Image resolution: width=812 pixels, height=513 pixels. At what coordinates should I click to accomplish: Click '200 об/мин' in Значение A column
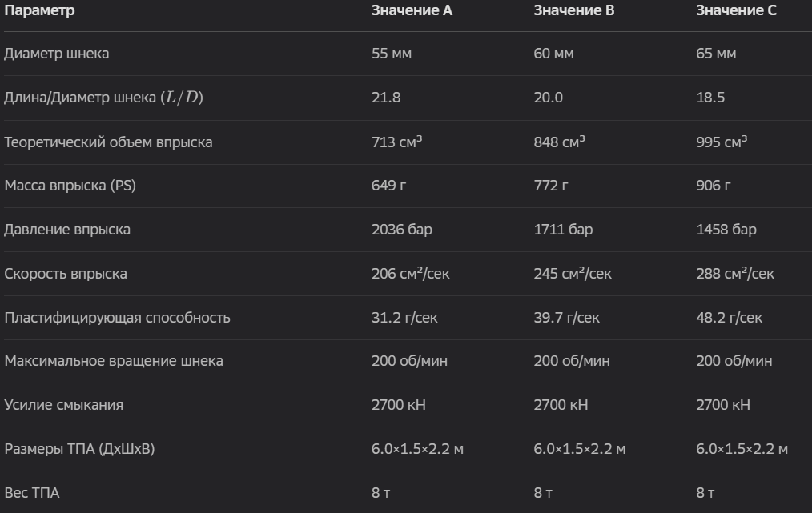[409, 361]
